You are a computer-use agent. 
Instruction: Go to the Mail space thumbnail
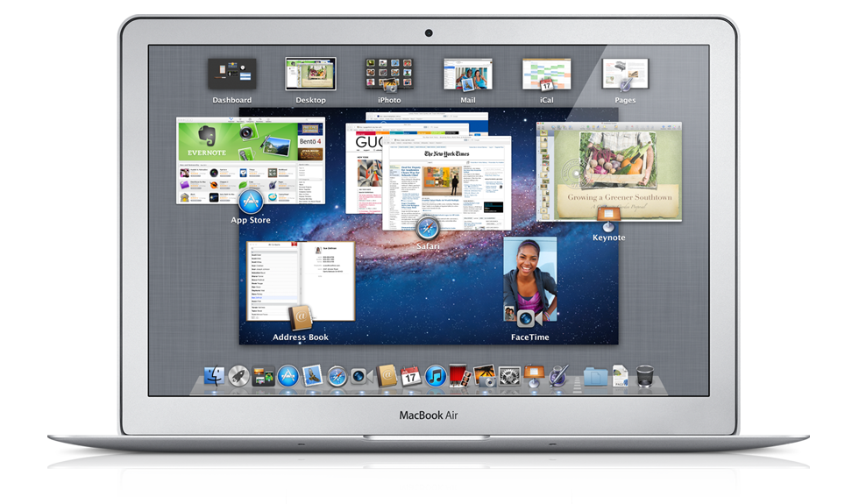point(468,75)
